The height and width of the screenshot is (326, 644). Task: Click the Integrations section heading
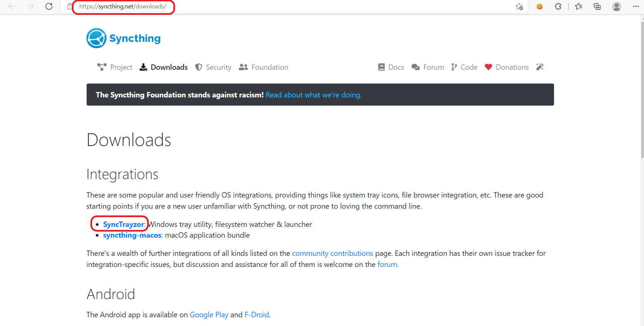click(x=122, y=174)
